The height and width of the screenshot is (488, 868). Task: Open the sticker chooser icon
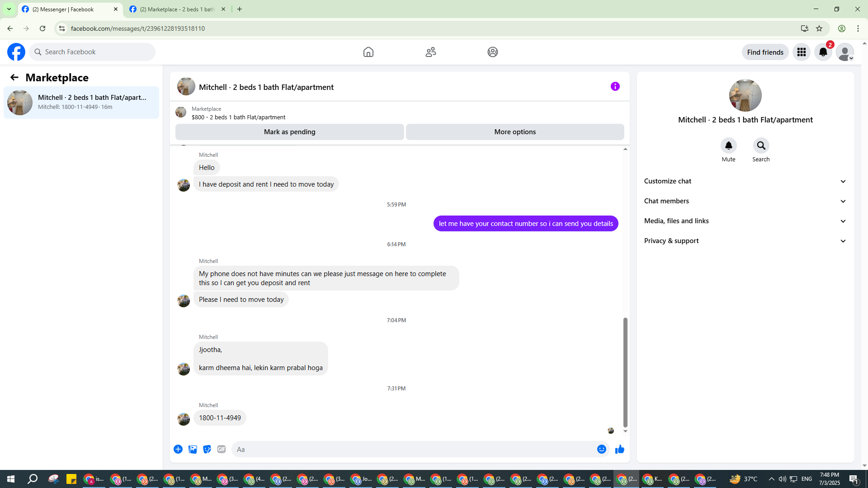coord(207,449)
